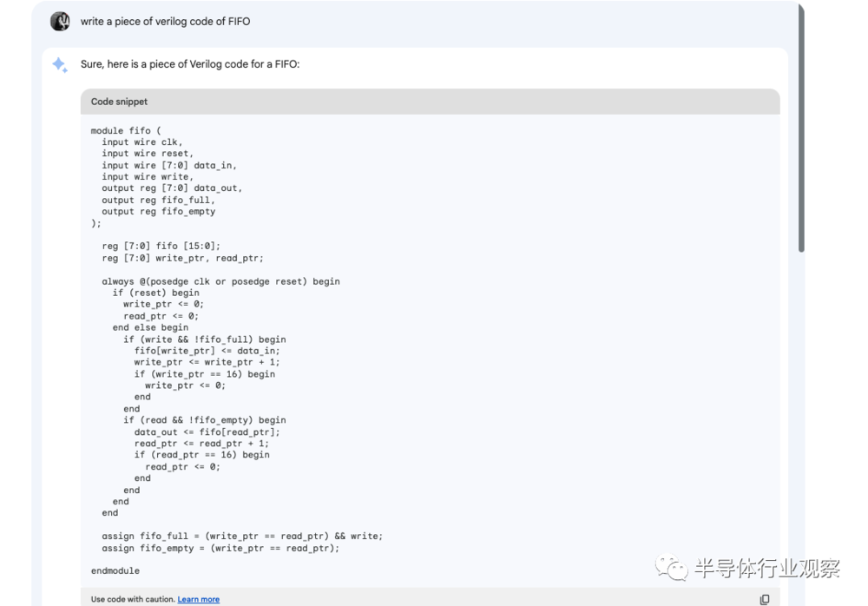Click the Bard sparkle icon
This screenshot has width=868, height=606.
click(x=60, y=65)
